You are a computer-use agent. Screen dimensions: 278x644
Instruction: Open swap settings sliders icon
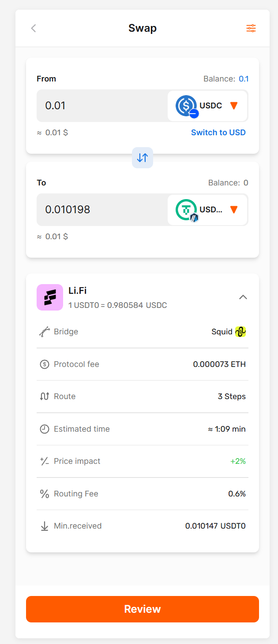(x=251, y=29)
